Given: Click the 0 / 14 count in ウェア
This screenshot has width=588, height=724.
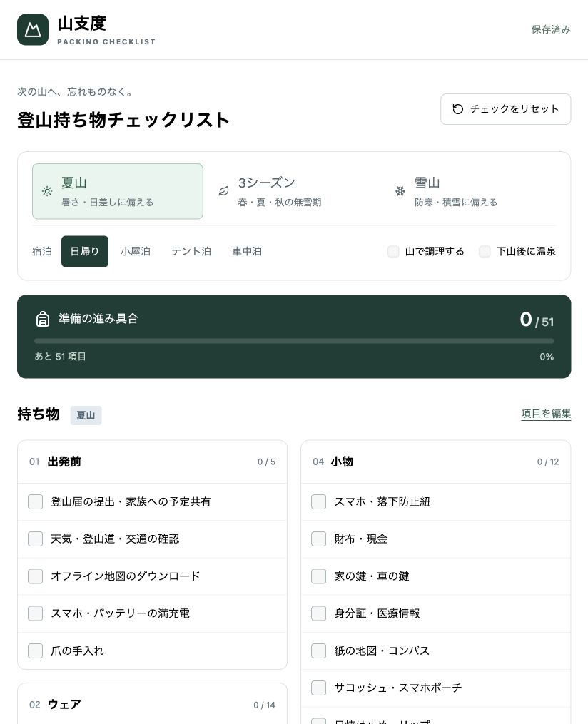Looking at the screenshot, I should point(264,705).
